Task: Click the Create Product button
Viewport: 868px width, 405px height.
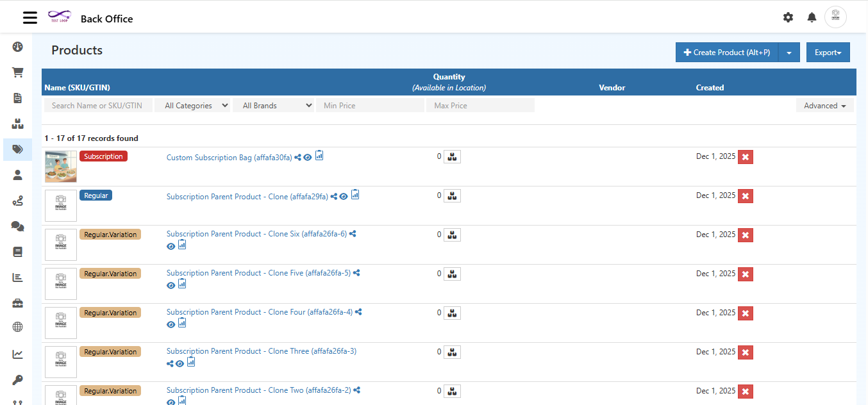Action: (728, 52)
